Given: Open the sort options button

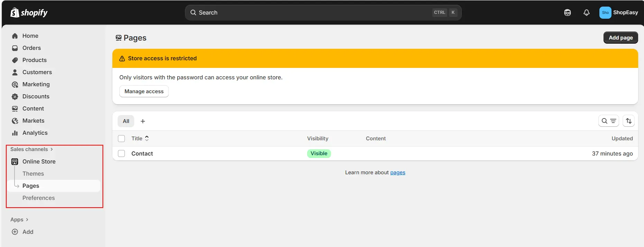Looking at the screenshot, I should [x=629, y=121].
